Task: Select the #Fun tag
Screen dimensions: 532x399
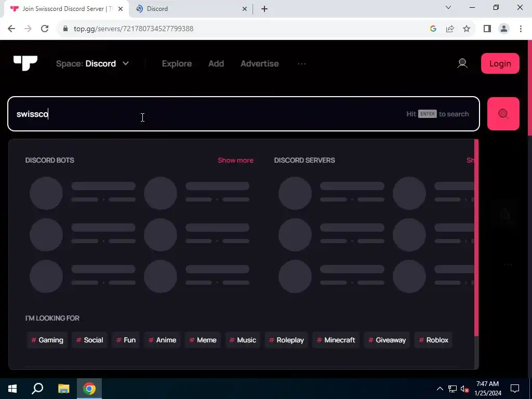Action: click(x=126, y=340)
